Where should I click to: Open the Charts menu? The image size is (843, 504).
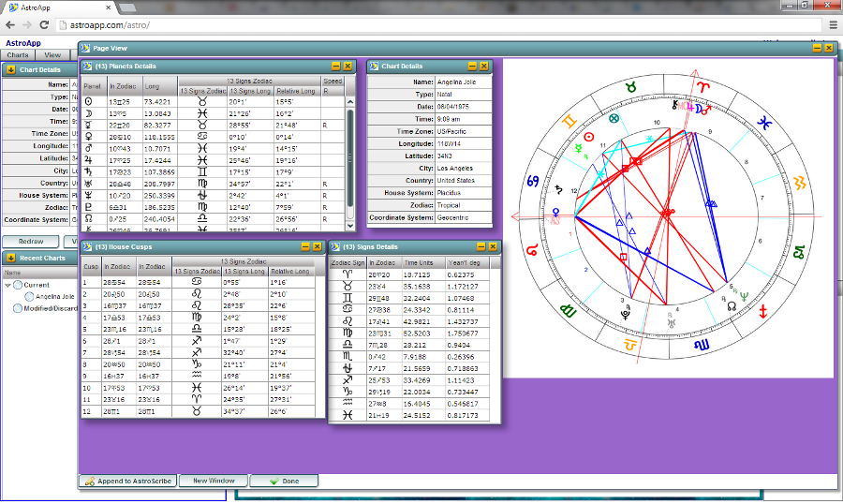click(x=18, y=55)
